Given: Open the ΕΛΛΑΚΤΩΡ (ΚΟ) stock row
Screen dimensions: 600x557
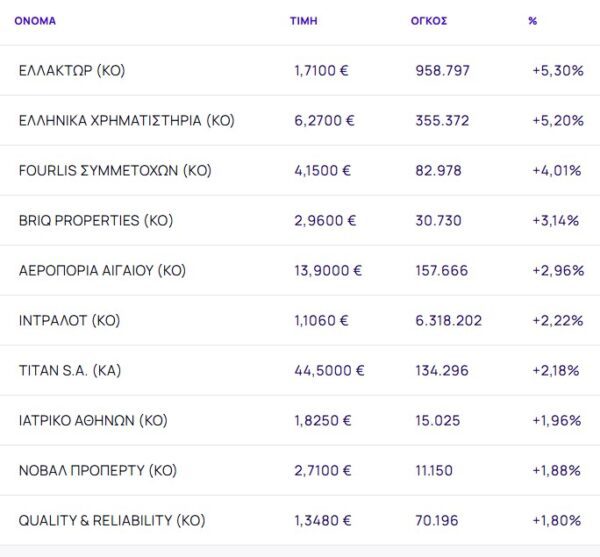Looking at the screenshot, I should pyautogui.click(x=72, y=71).
